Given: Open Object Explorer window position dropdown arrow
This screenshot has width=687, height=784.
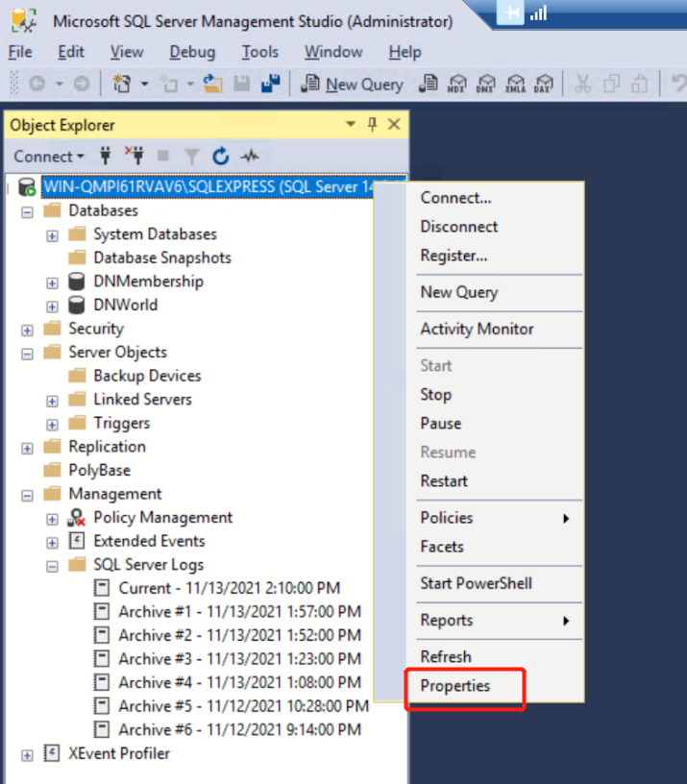Looking at the screenshot, I should 351,124.
